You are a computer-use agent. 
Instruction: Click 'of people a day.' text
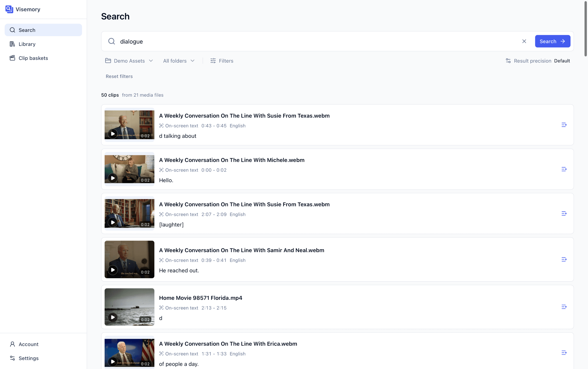coord(179,364)
